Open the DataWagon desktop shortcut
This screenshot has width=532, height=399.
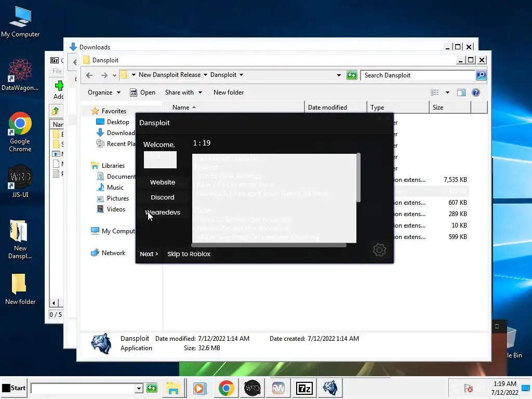pyautogui.click(x=20, y=75)
